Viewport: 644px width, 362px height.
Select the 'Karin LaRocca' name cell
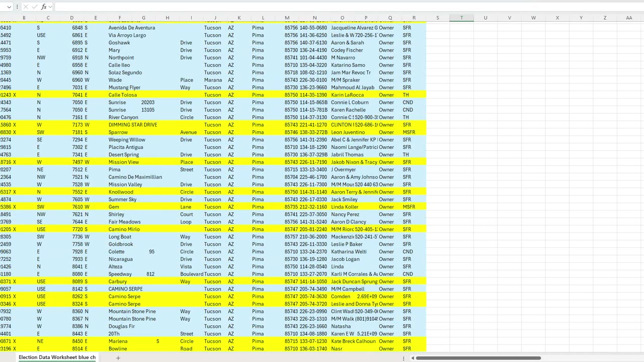pyautogui.click(x=347, y=95)
